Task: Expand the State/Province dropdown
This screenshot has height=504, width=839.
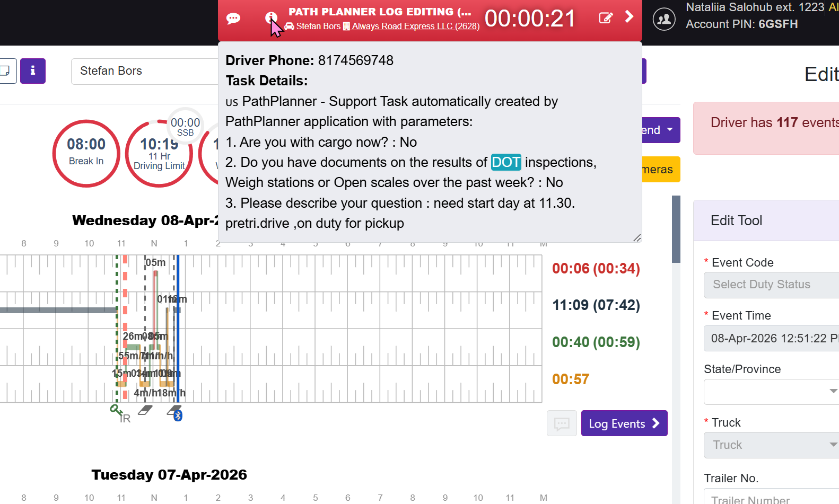Action: tap(771, 392)
